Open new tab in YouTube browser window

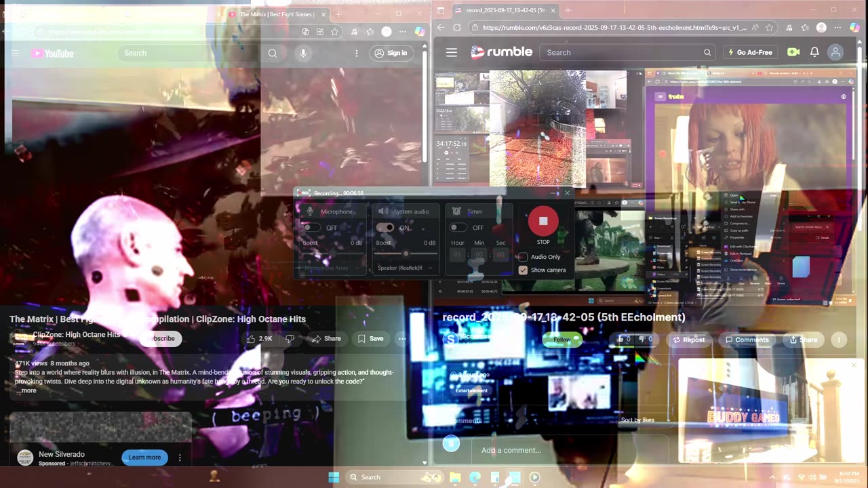339,14
